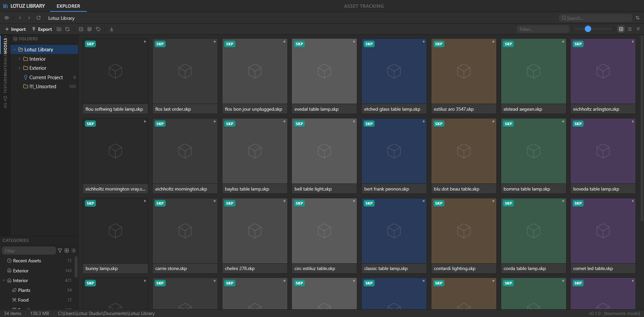The width and height of the screenshot is (644, 317).
Task: Click the sync arrows toolbar icon
Action: coord(67,29)
